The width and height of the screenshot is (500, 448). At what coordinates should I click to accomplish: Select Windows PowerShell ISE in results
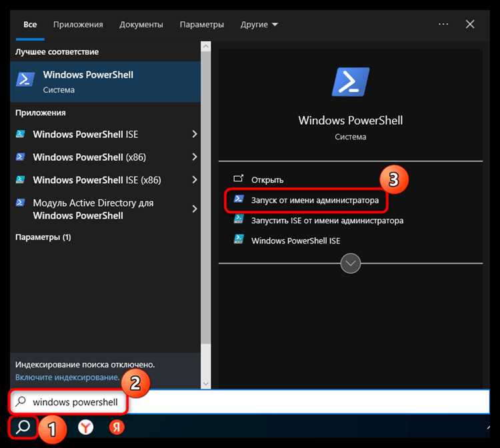pyautogui.click(x=105, y=134)
